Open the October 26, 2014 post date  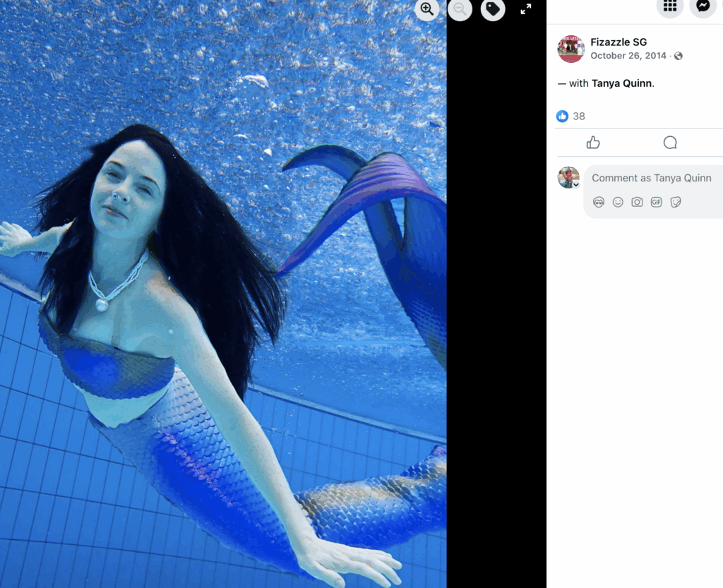click(x=628, y=56)
